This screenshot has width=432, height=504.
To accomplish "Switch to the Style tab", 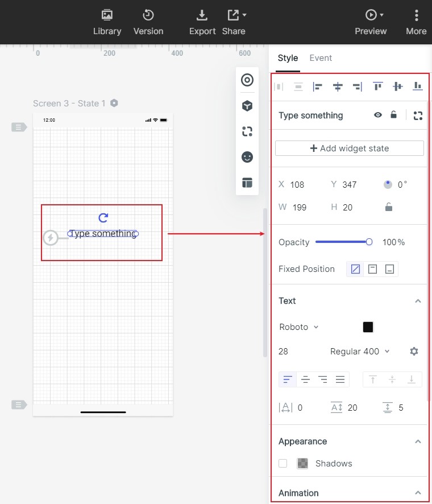I will [x=288, y=58].
